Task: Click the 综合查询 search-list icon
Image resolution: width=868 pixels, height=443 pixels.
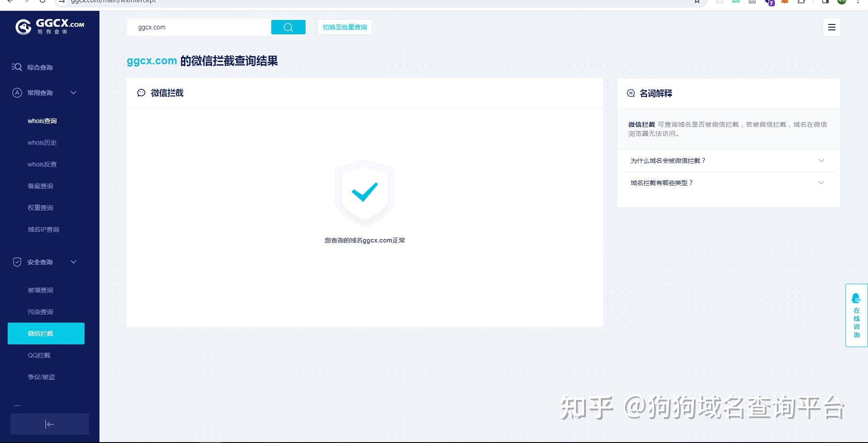Action: (x=17, y=67)
